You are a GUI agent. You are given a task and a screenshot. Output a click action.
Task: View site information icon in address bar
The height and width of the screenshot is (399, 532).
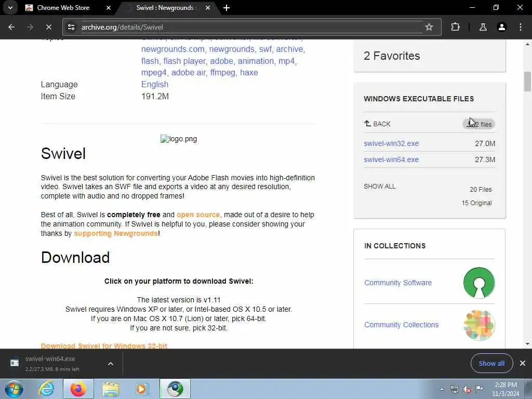(71, 27)
